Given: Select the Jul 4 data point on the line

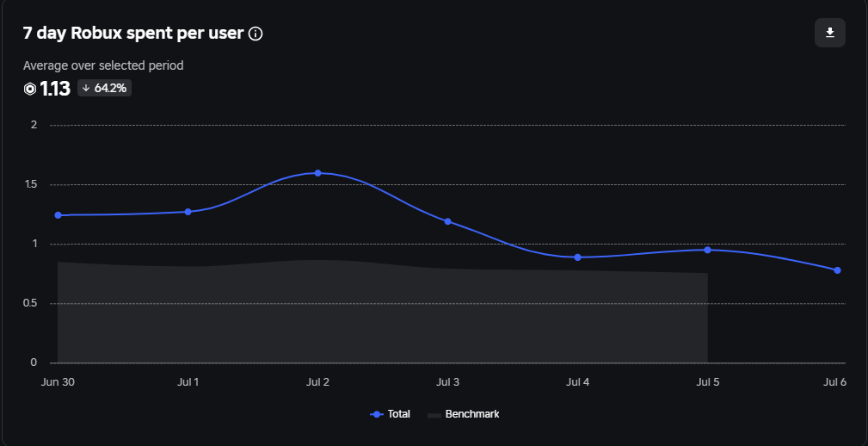Looking at the screenshot, I should pos(577,257).
